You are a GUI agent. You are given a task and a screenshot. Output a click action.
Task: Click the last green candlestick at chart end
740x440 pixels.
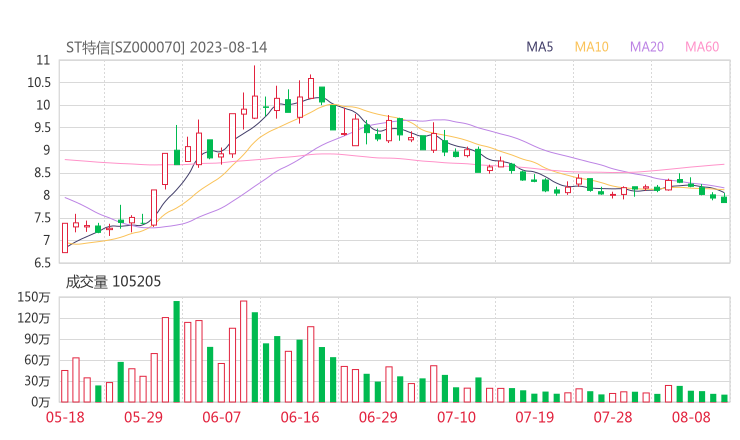(724, 200)
